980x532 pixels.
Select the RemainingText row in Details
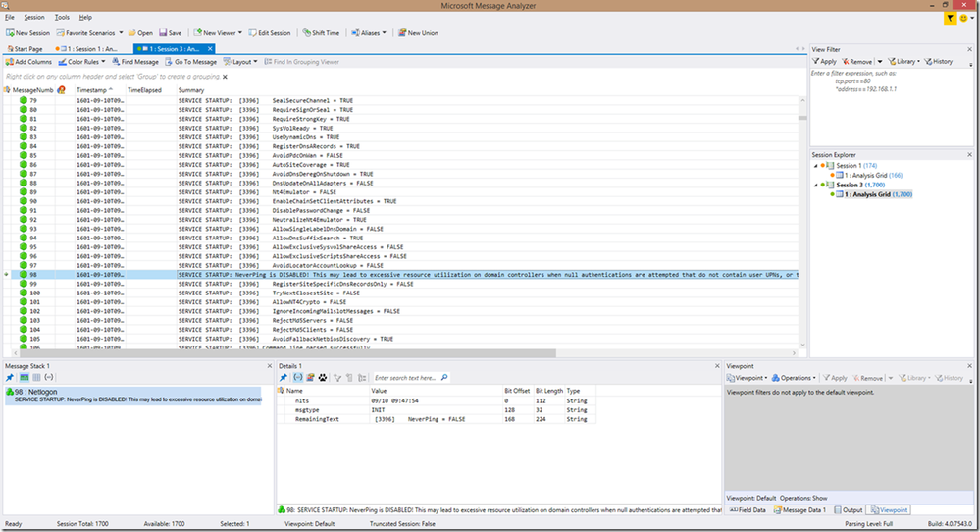coord(437,419)
